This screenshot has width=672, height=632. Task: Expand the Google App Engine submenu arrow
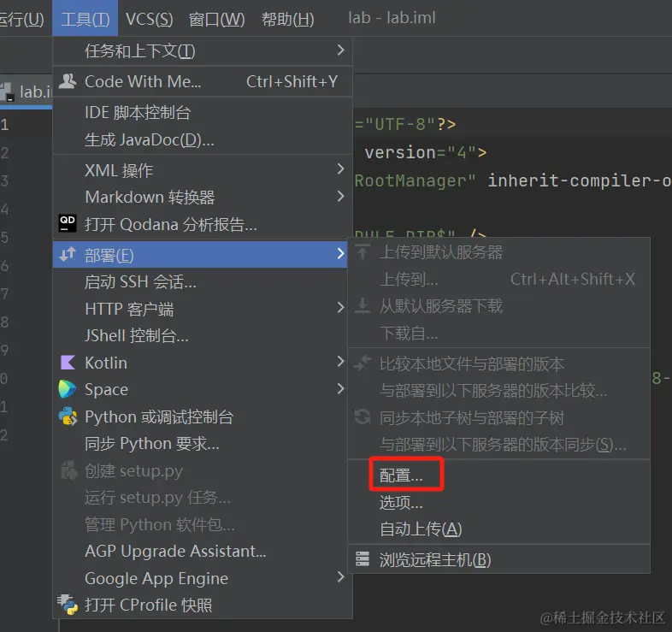tap(341, 577)
